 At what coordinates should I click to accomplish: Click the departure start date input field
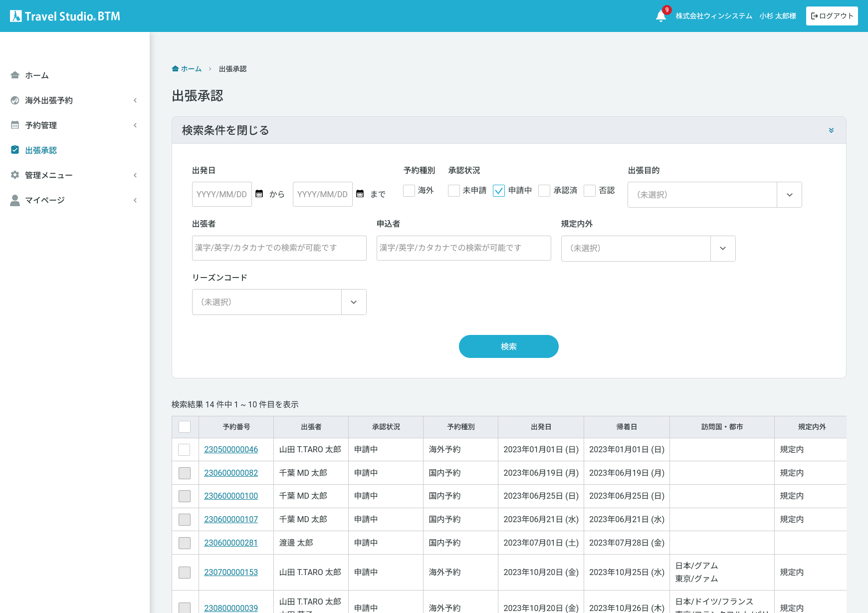[222, 194]
